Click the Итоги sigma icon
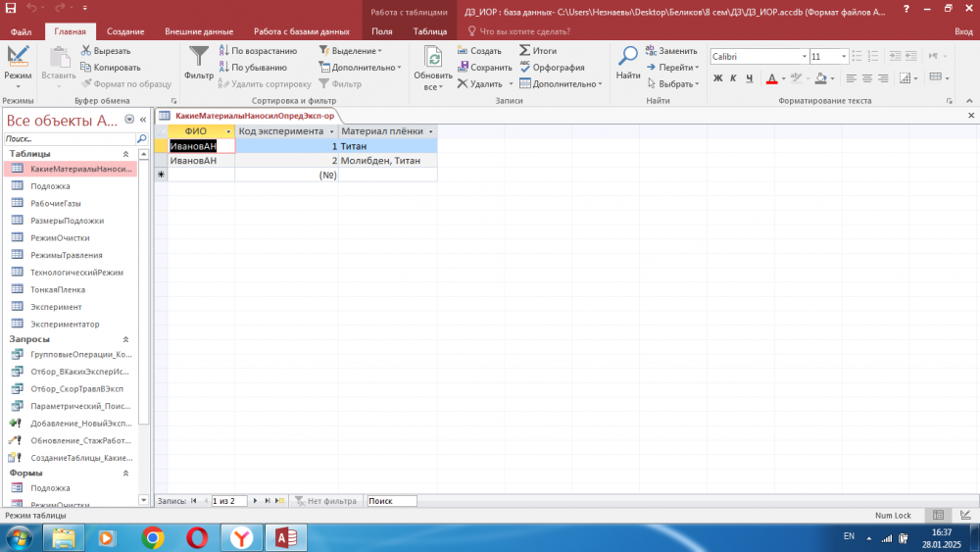Screen dimensions: 980x552 (x=526, y=50)
